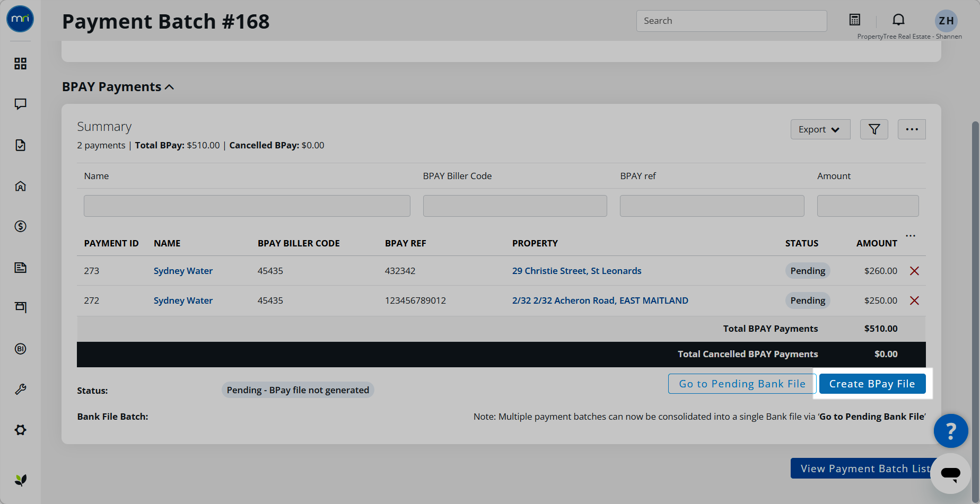Open the notifications bell icon
Viewport: 980px width, 504px height.
[898, 20]
